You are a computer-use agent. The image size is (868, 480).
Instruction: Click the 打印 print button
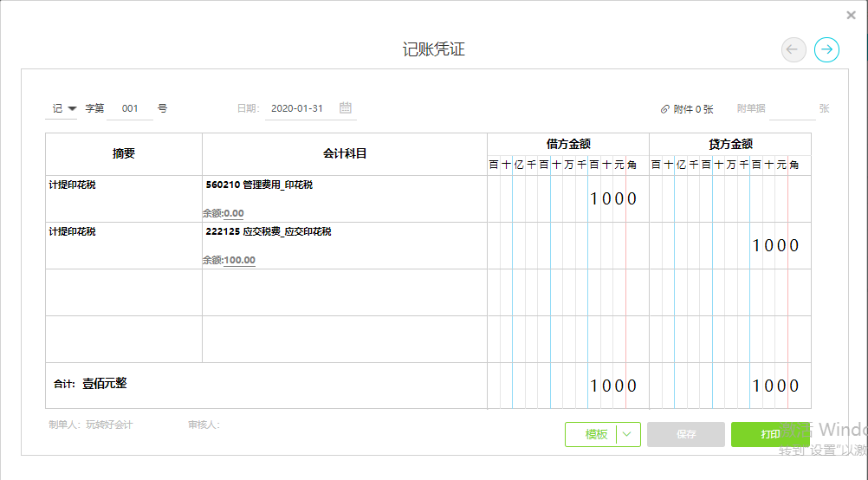tap(770, 435)
